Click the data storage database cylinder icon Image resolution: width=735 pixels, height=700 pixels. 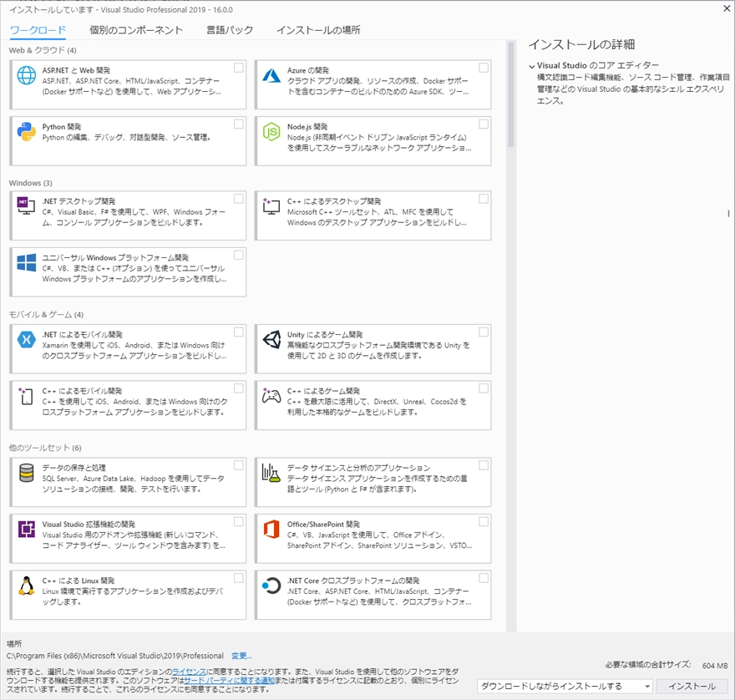[x=26, y=473]
